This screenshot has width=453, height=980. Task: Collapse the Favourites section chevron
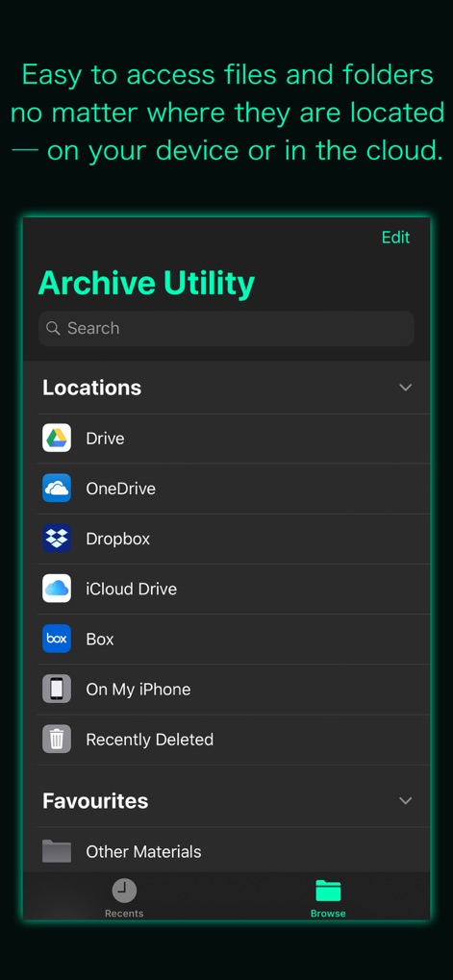(x=406, y=800)
